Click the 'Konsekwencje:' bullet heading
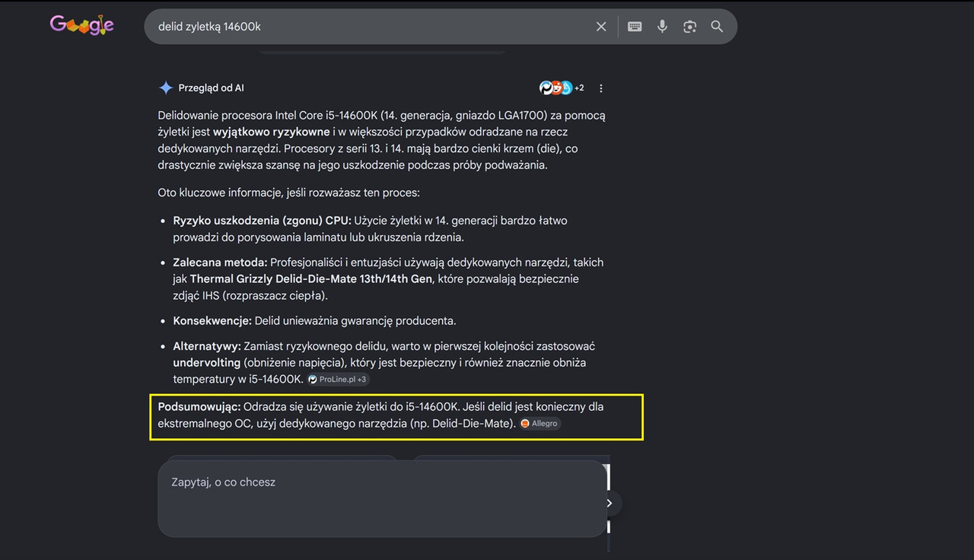The image size is (974, 560). [212, 321]
